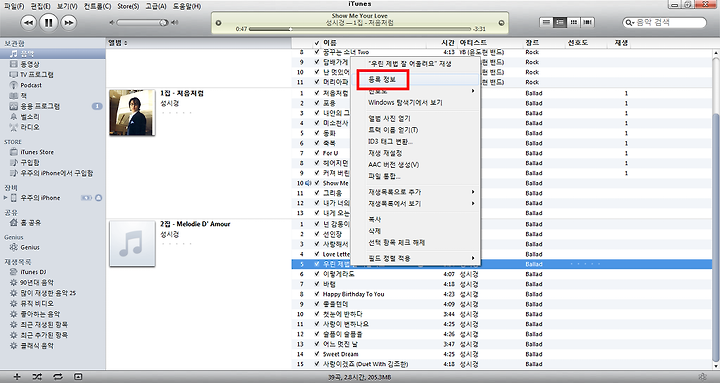The width and height of the screenshot is (720, 383).
Task: Click the song playback progress bar
Action: coord(360,29)
